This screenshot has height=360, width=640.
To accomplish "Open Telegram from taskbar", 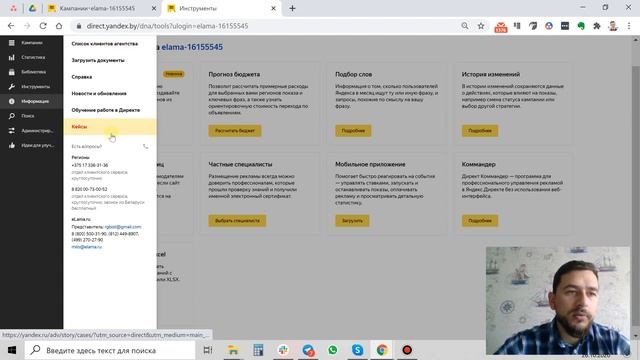I will 308,350.
